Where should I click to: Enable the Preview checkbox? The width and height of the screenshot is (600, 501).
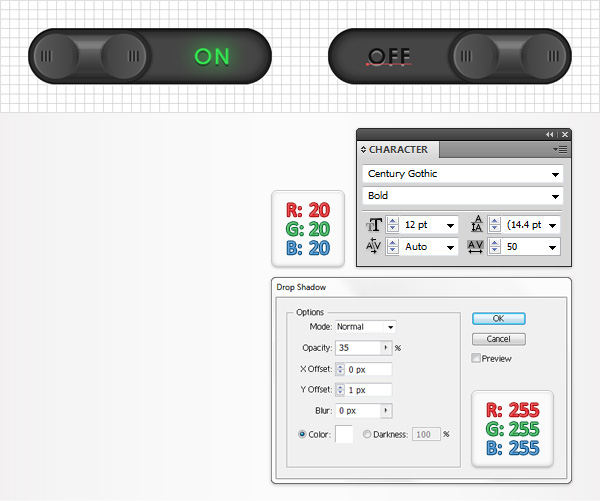click(476, 358)
